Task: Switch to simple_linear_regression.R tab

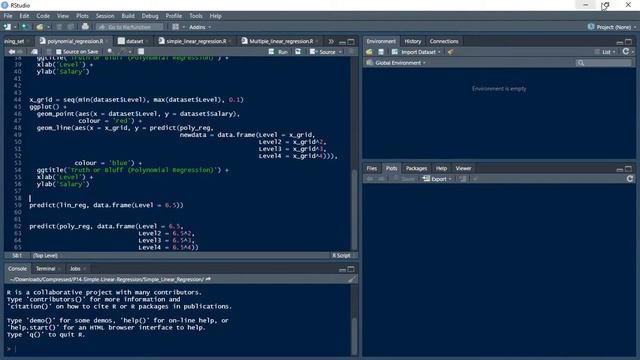Action: point(196,41)
